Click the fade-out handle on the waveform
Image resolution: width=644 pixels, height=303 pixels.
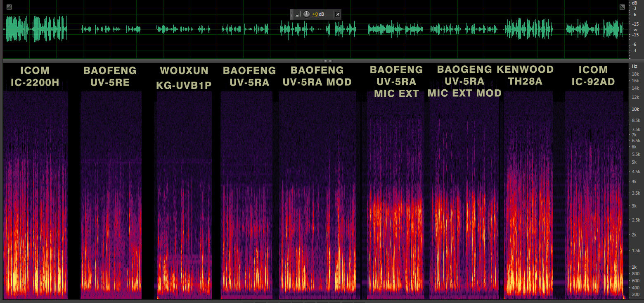(622, 7)
